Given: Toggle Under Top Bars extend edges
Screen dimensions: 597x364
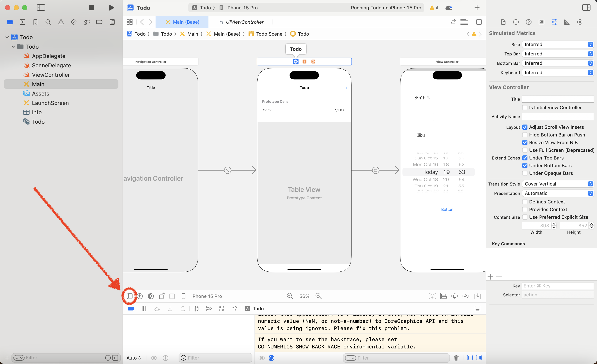Looking at the screenshot, I should [524, 158].
